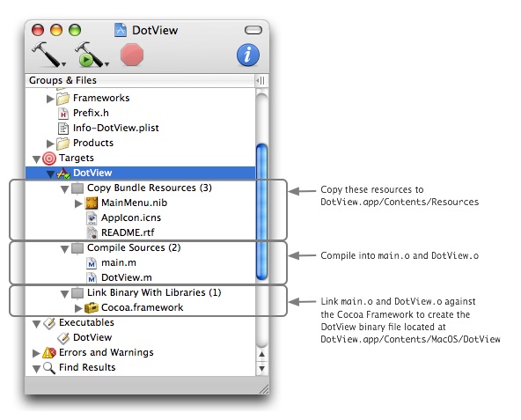521x420 pixels.
Task: Expand Cocoa.framework disclosure triangle
Action: [78, 308]
